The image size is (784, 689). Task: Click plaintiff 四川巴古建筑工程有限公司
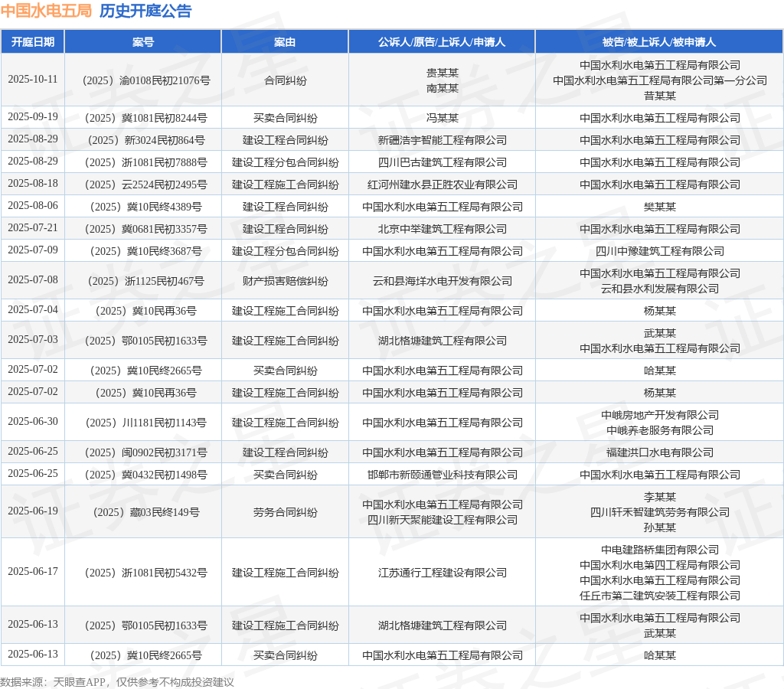pyautogui.click(x=443, y=162)
